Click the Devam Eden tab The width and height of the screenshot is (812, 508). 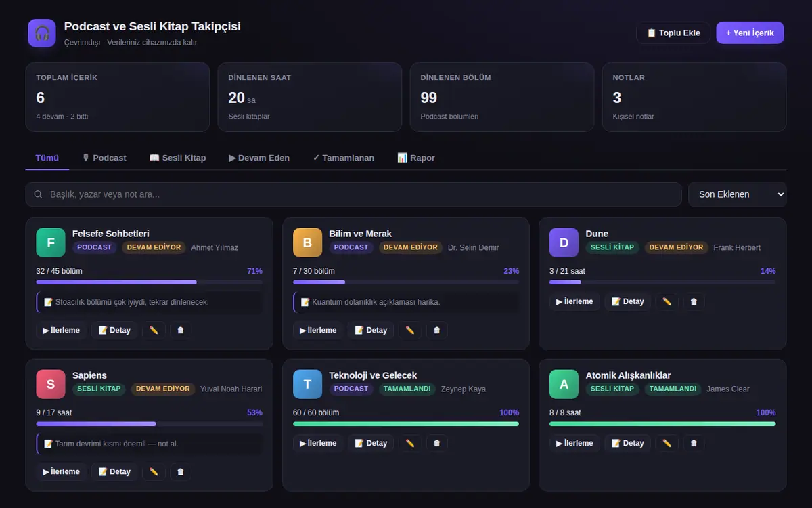click(259, 158)
